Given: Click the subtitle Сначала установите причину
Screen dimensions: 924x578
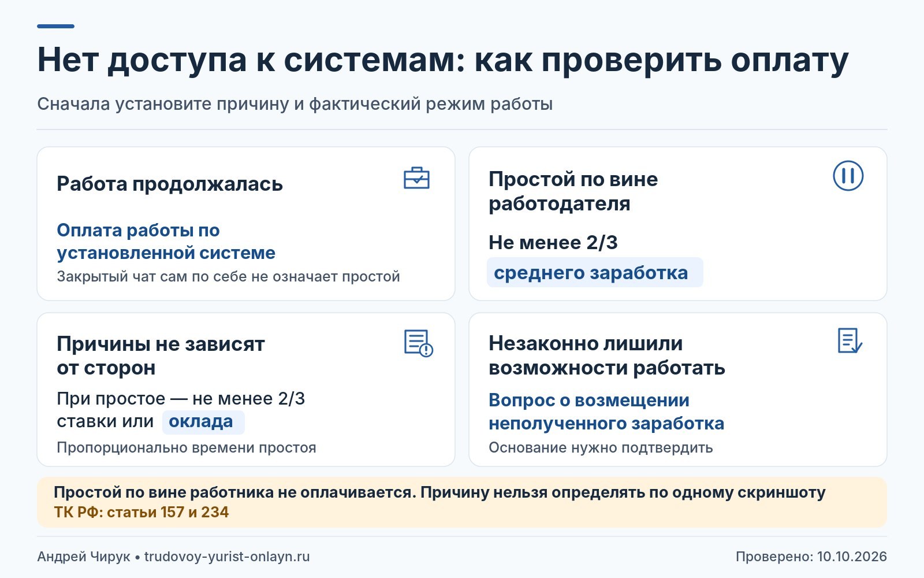Looking at the screenshot, I should (295, 104).
